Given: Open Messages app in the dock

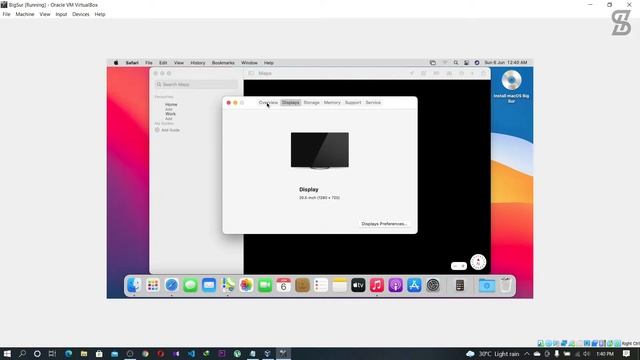Looking at the screenshot, I should [x=190, y=285].
